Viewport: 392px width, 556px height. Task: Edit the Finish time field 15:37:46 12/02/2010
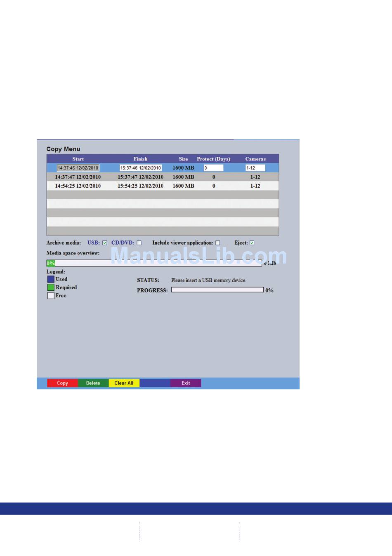pos(141,168)
